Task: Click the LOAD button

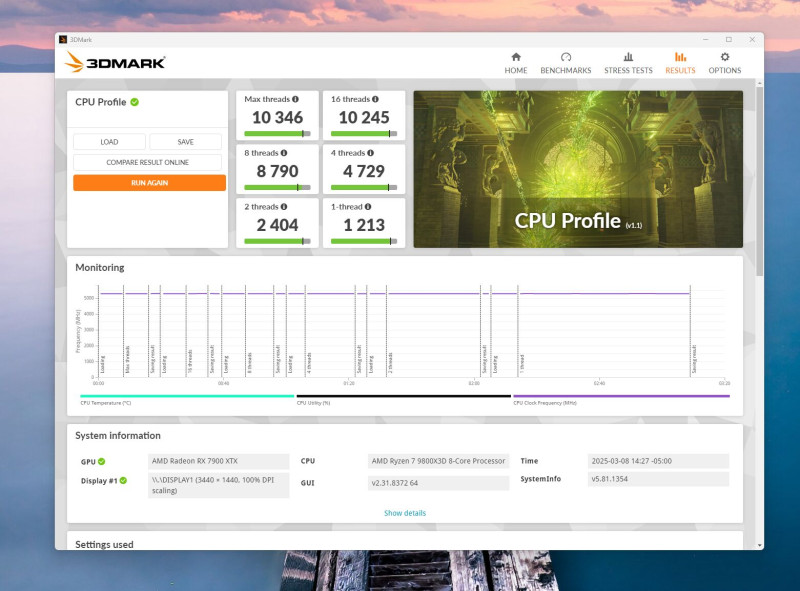Action: pyautogui.click(x=109, y=142)
